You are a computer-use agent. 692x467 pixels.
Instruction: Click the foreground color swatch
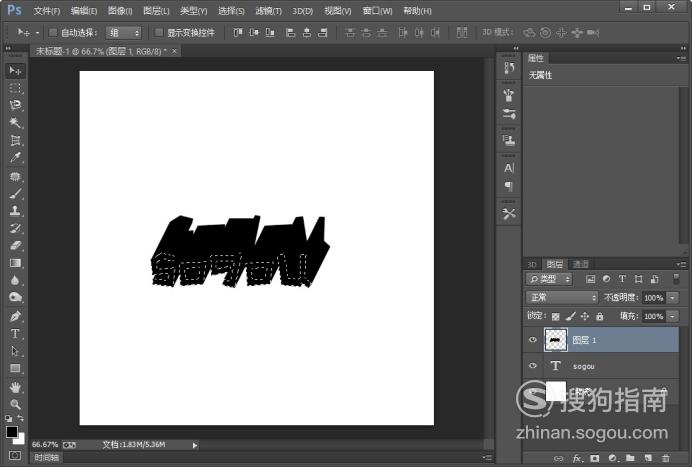(12, 432)
